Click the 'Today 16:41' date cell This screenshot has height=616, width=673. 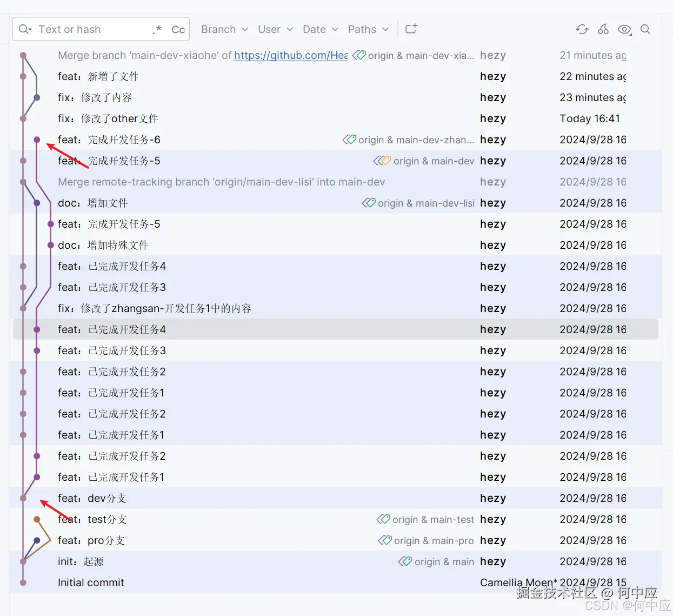[x=590, y=118]
